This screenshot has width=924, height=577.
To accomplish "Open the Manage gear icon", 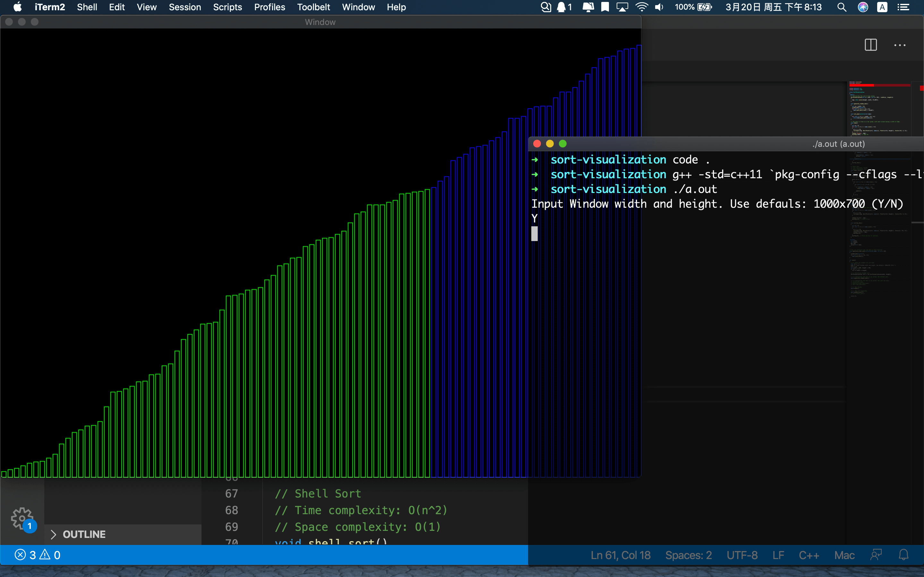I will pos(22,518).
